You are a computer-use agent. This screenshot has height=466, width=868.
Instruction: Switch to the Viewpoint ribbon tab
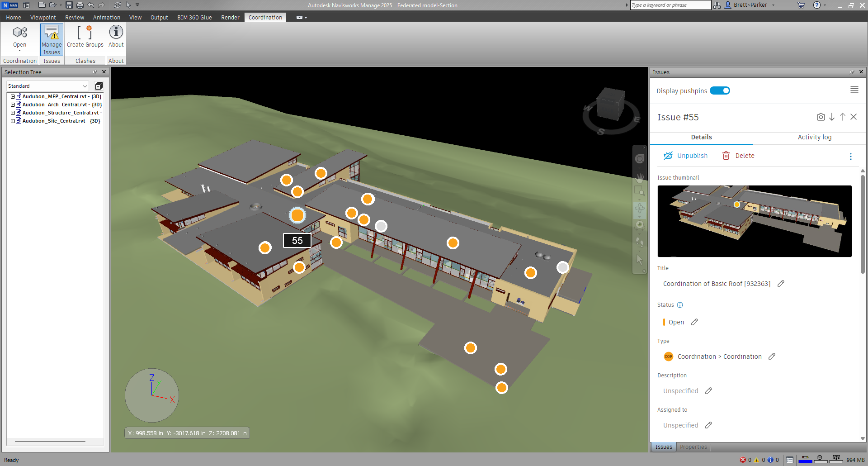pos(43,18)
